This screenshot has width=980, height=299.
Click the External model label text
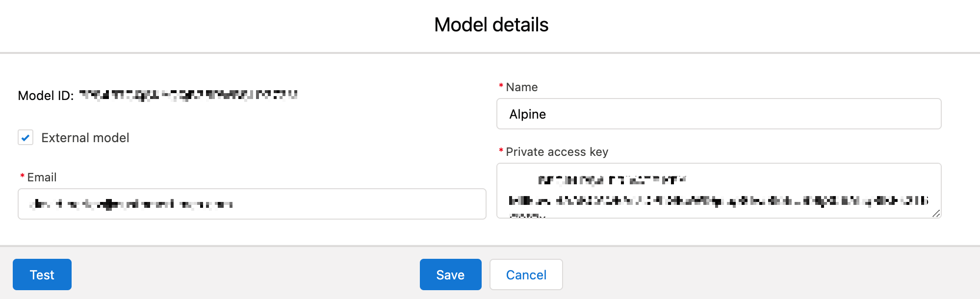85,138
